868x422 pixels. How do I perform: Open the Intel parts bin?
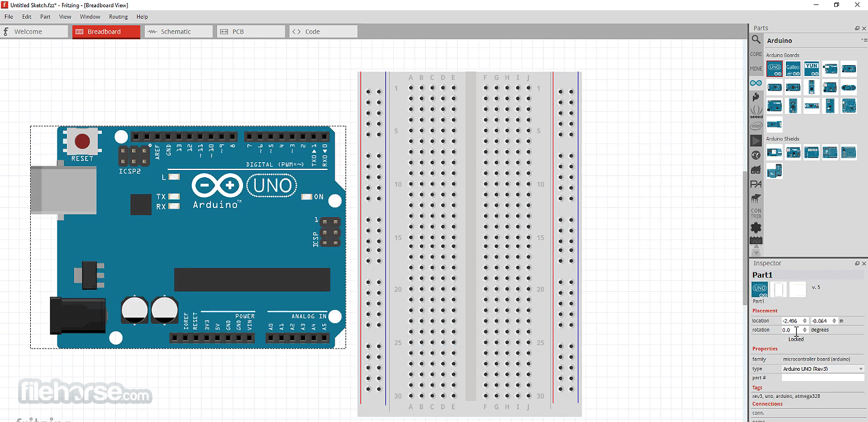(756, 126)
